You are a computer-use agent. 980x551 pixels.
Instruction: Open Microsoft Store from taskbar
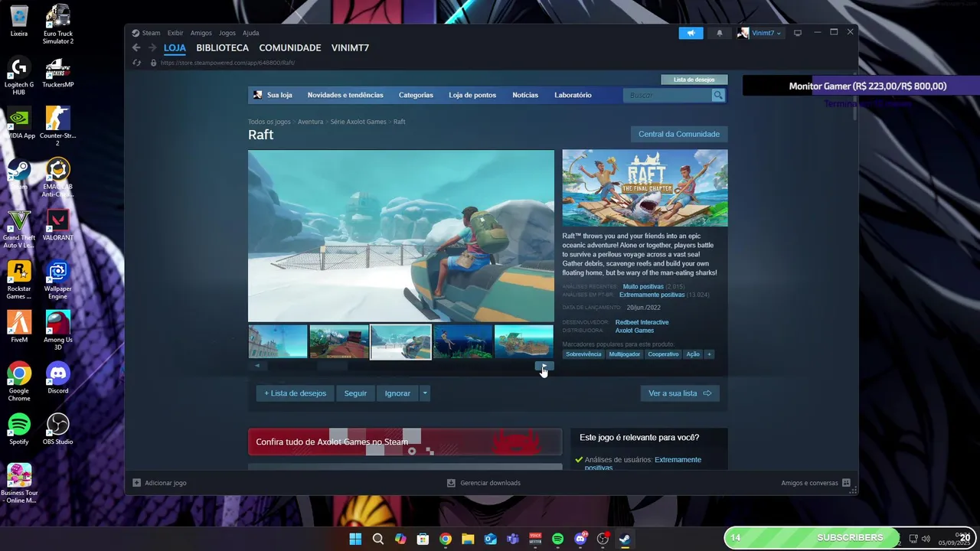(423, 539)
